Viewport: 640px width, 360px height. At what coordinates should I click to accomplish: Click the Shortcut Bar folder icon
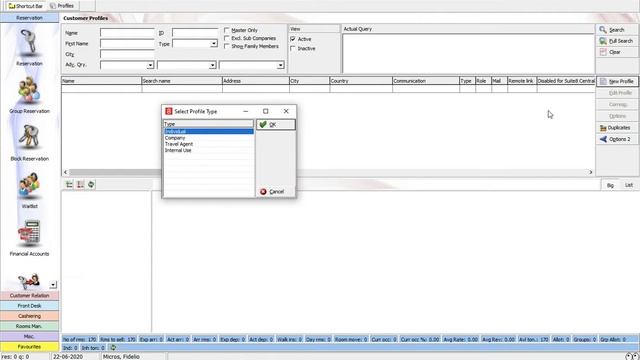coord(12,6)
